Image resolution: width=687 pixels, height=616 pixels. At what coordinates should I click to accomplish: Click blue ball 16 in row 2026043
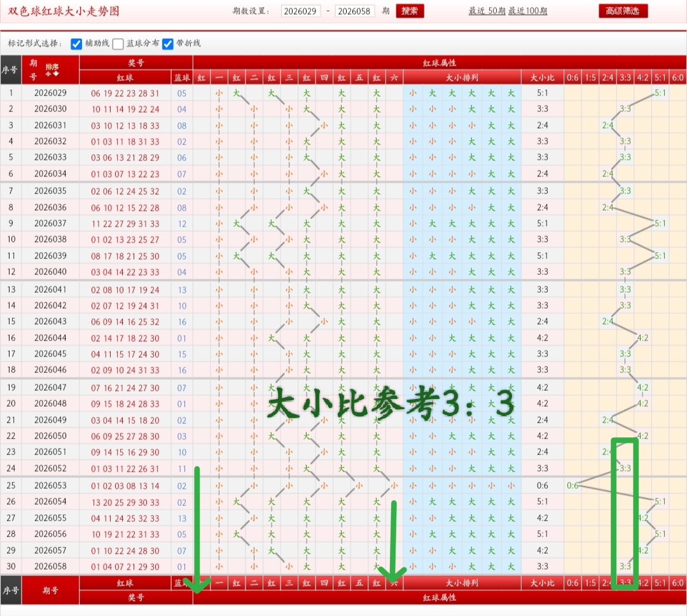[x=182, y=322]
